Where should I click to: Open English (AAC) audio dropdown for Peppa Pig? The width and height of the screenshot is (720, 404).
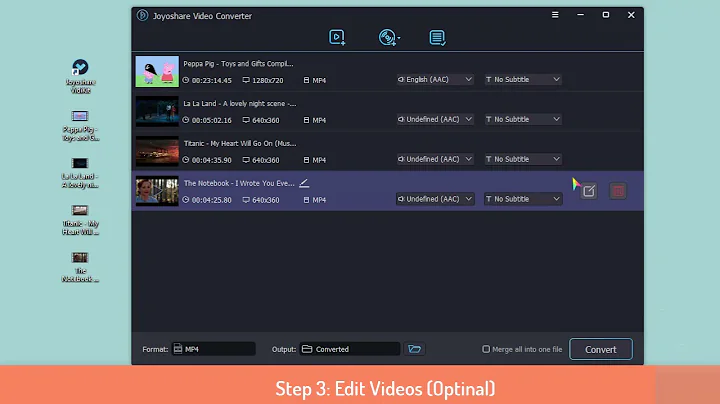pos(434,79)
